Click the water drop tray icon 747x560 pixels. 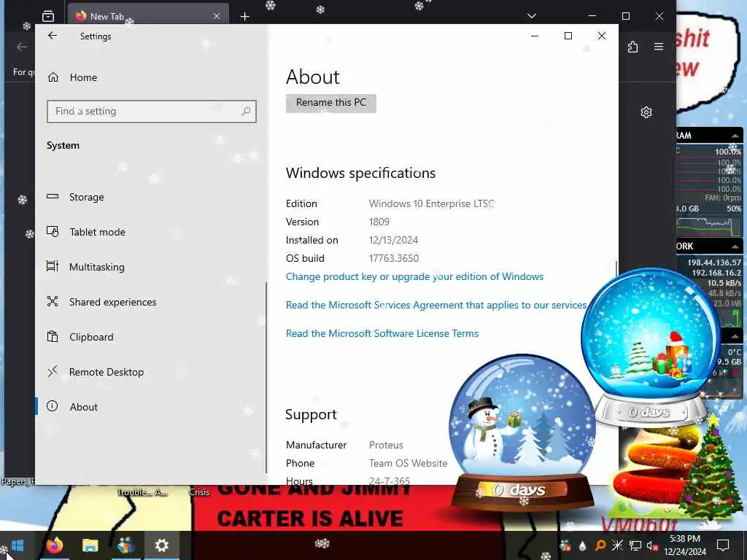583,545
